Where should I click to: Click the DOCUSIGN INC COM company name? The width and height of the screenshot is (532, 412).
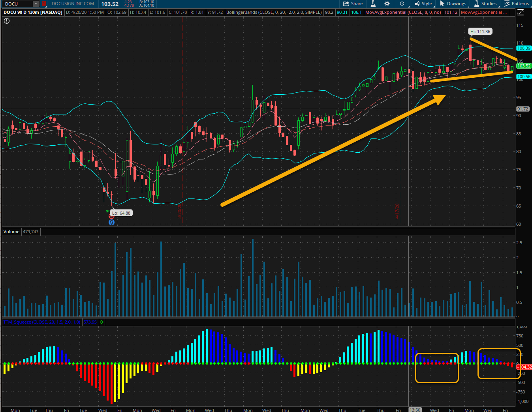coord(73,4)
